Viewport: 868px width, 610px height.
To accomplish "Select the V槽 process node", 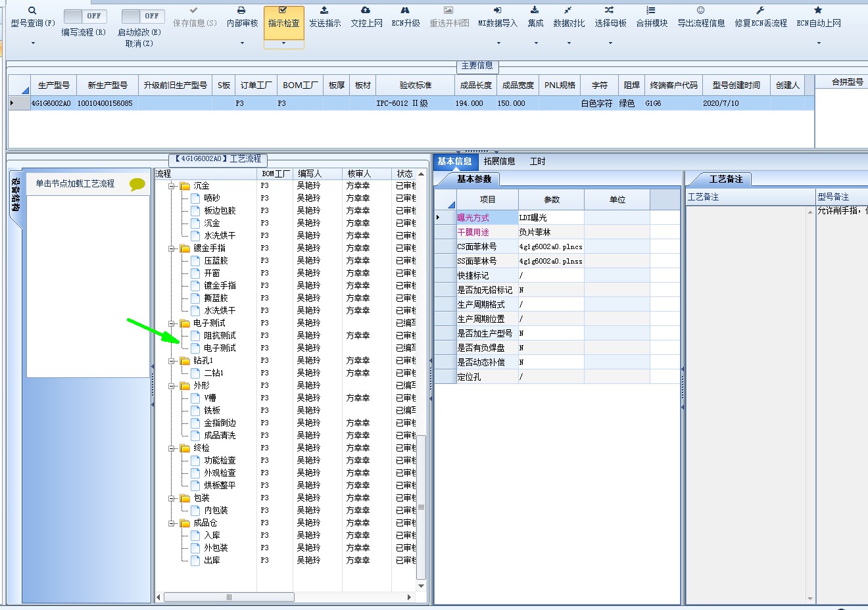I will 210,398.
